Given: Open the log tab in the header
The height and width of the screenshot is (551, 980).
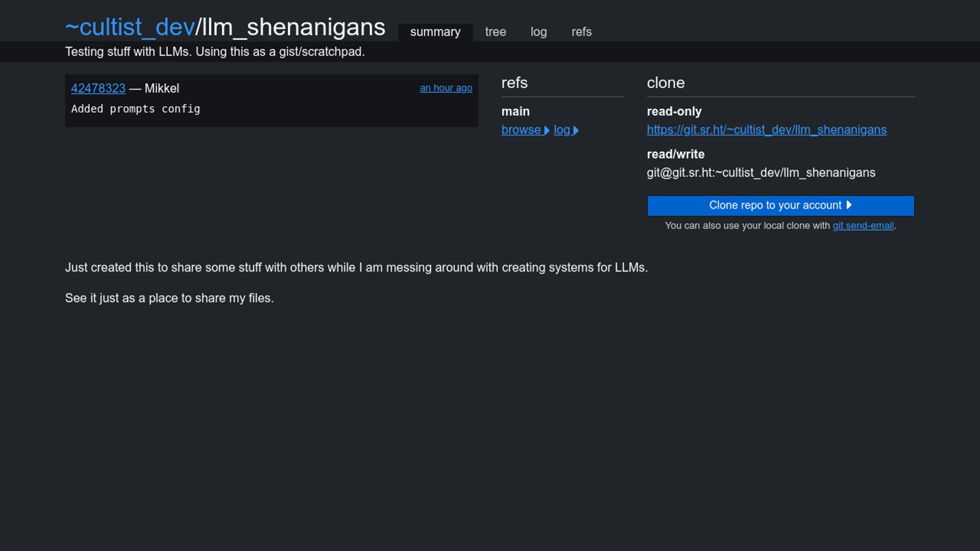Looking at the screenshot, I should click(538, 32).
